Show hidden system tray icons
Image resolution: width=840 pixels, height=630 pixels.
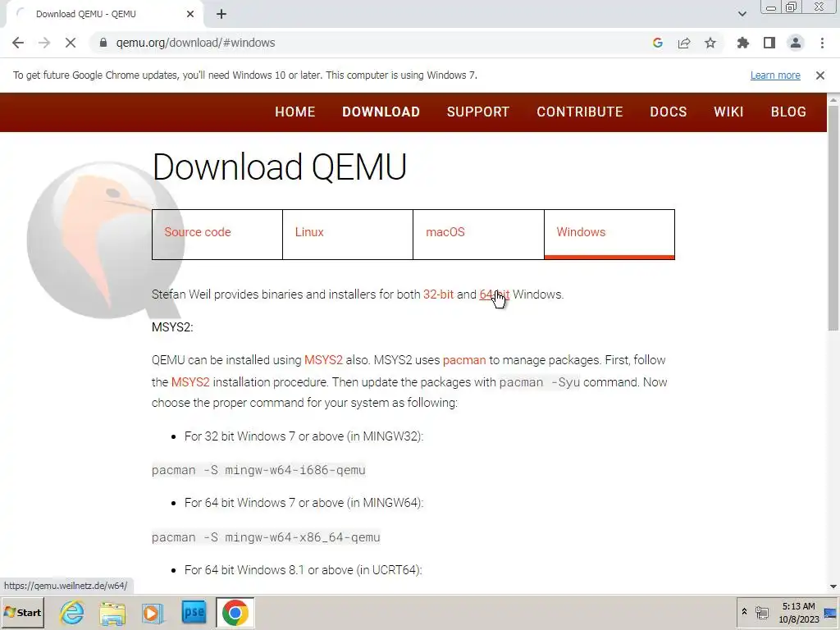(x=744, y=612)
